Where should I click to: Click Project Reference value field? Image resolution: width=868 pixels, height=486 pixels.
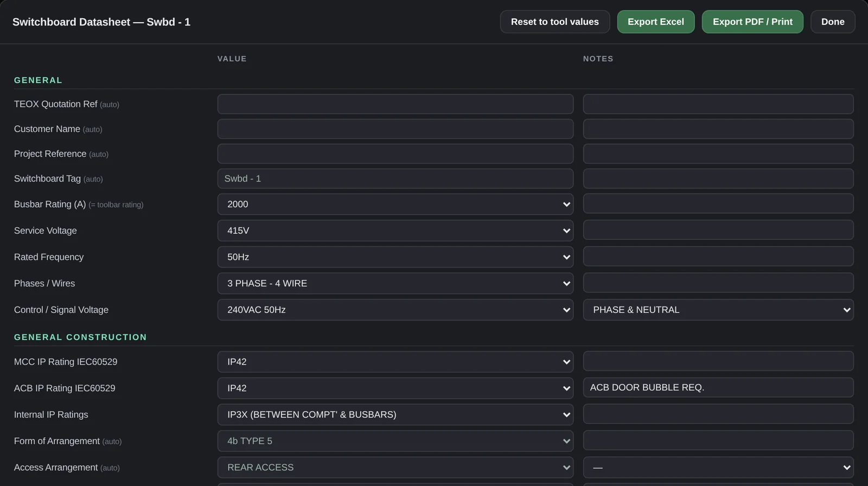coord(395,154)
